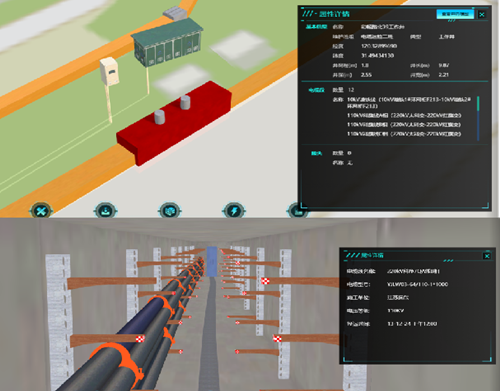Click the download-tray round icon

pyautogui.click(x=105, y=211)
